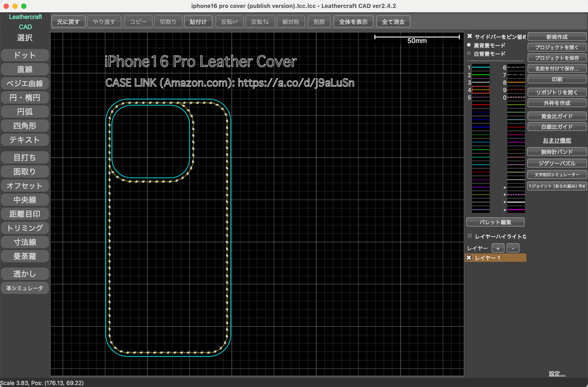The height and width of the screenshot is (387, 588).
Task: Select dash-dot line style 6 swatch
Action: click(x=516, y=68)
